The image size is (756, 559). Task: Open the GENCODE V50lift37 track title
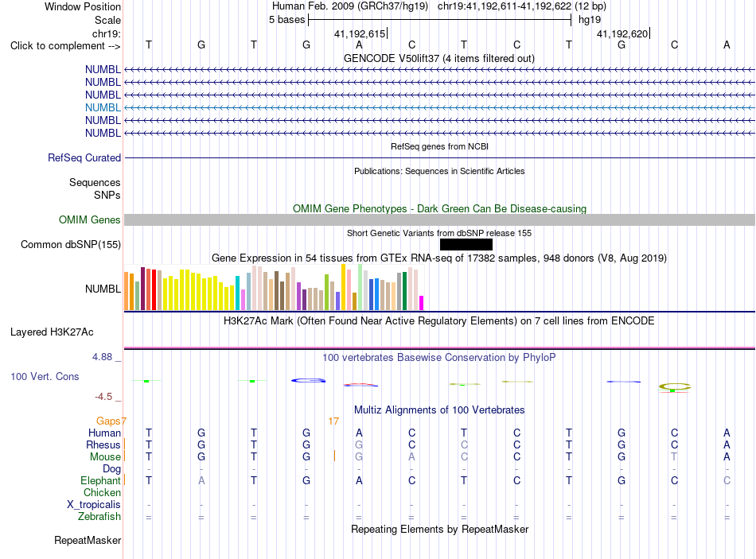pyautogui.click(x=439, y=58)
